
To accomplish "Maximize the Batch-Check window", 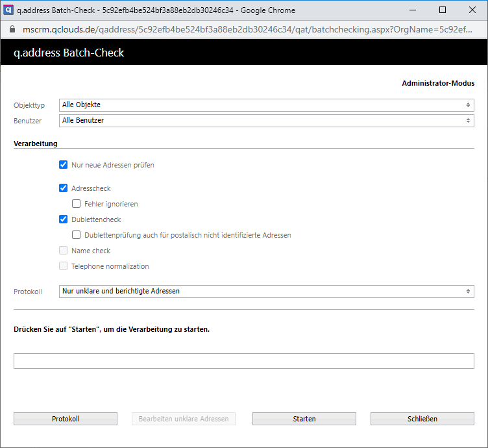I will click(442, 10).
